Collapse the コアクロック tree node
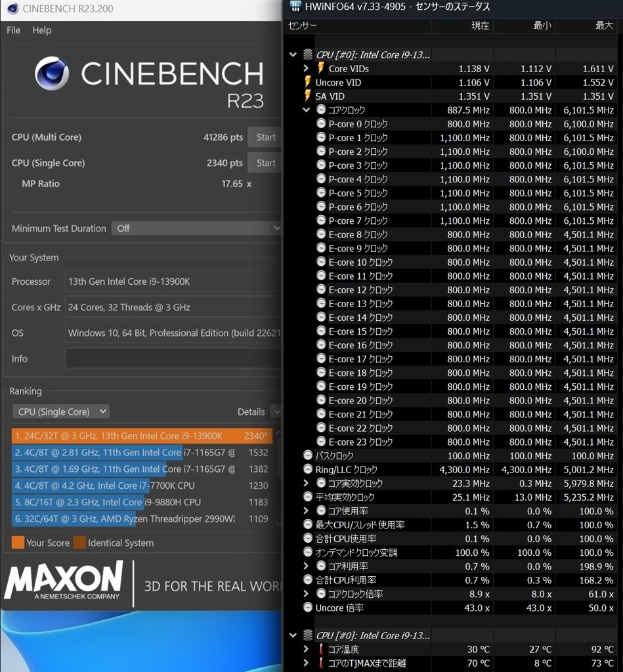 [306, 110]
